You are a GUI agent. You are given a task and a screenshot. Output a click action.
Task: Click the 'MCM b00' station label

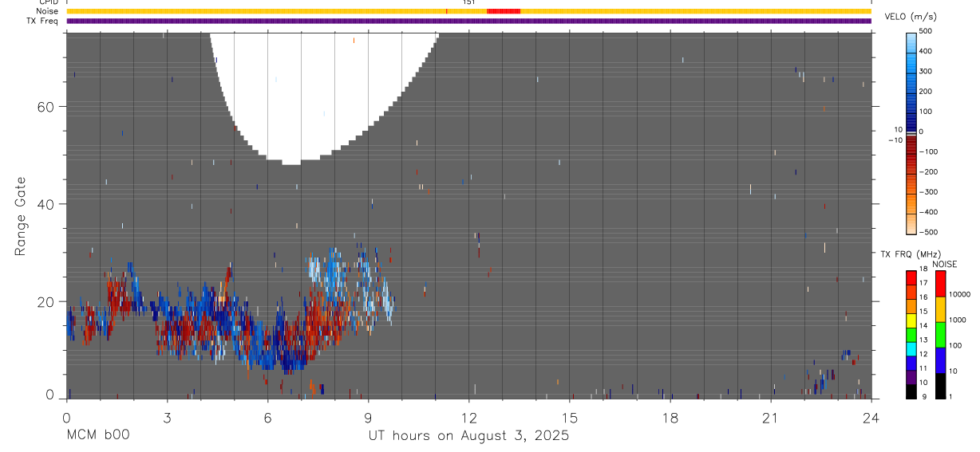click(x=98, y=436)
